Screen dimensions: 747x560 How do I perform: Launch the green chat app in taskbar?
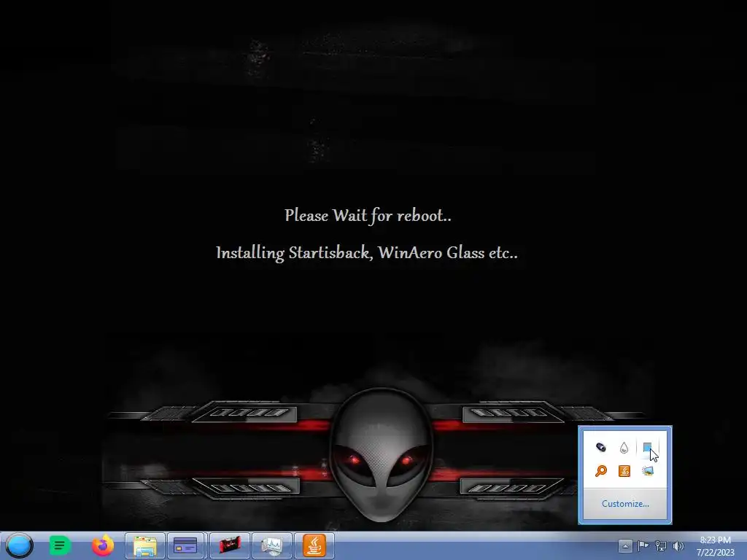pyautogui.click(x=60, y=545)
